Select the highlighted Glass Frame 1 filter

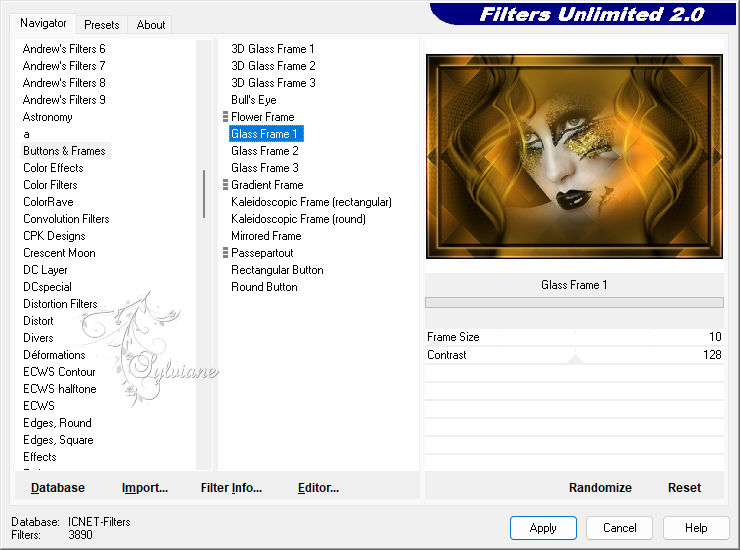click(x=266, y=134)
